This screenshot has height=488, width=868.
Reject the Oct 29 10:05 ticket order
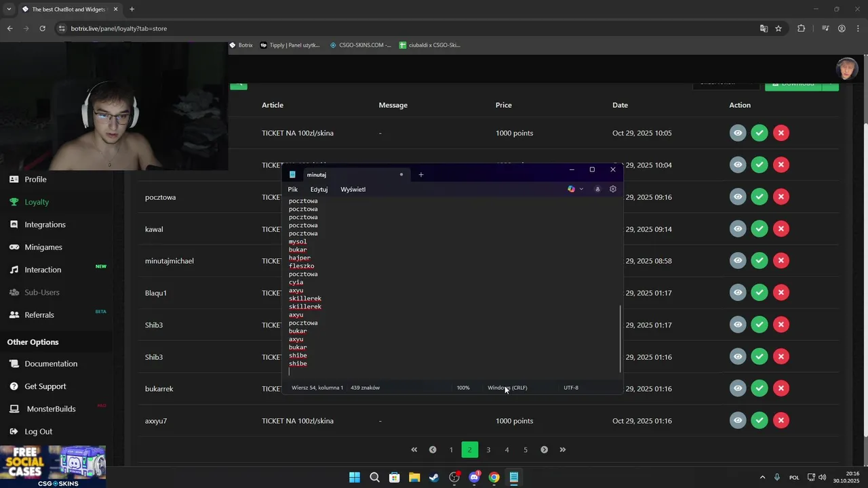[781, 133]
